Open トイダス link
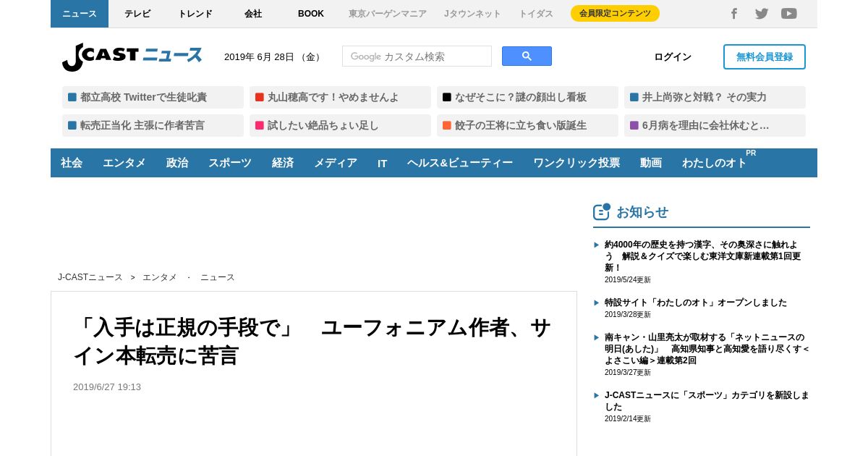This screenshot has width=868, height=456. tap(536, 14)
